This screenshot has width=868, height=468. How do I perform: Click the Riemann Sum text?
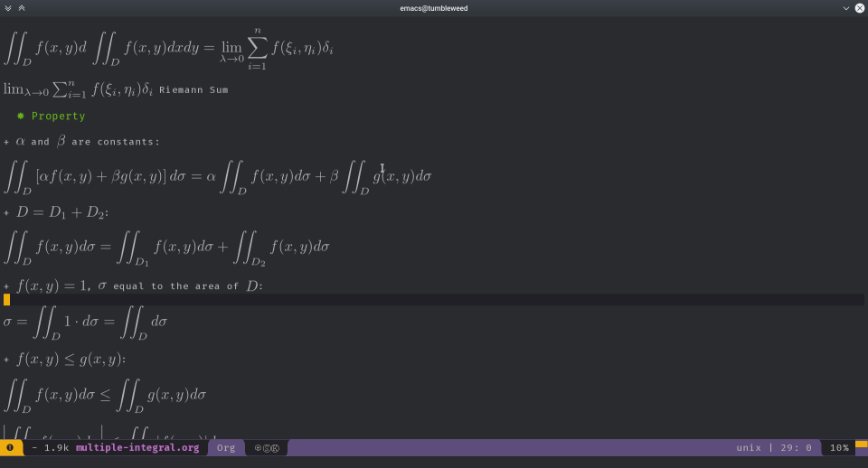[193, 89]
